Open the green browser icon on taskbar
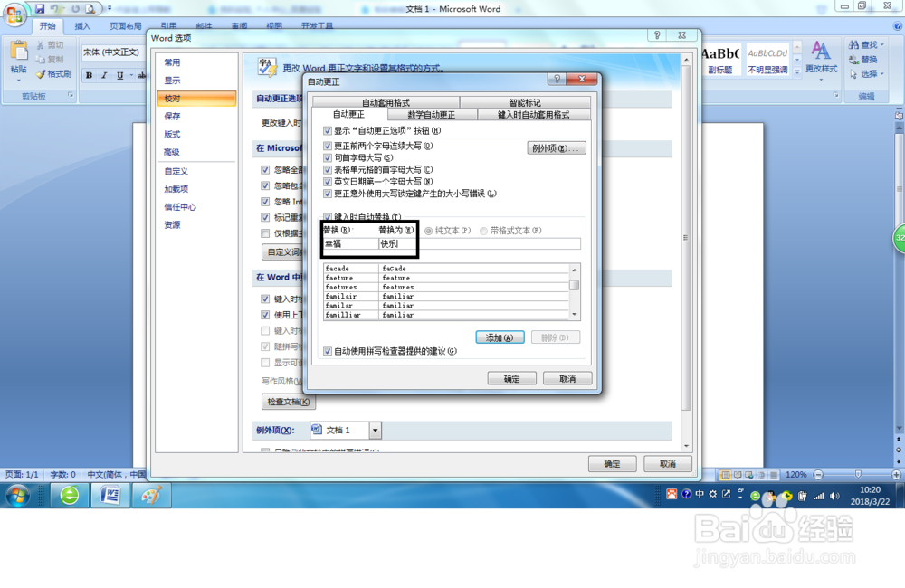Image resolution: width=905 pixels, height=588 pixels. 70,496
